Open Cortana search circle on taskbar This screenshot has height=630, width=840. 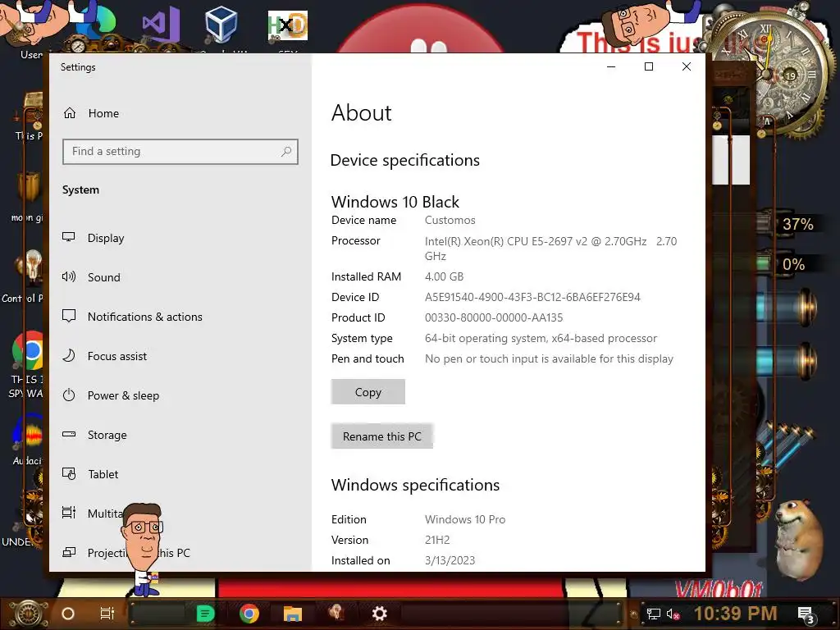coord(68,614)
